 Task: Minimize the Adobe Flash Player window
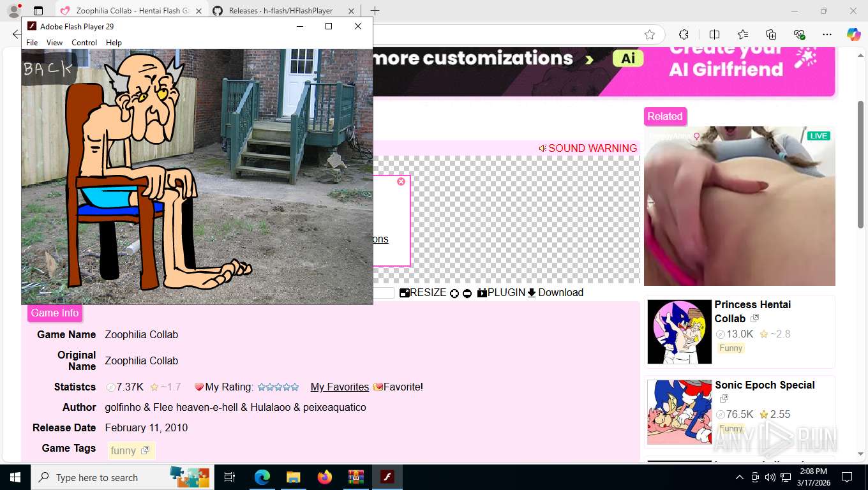click(300, 26)
